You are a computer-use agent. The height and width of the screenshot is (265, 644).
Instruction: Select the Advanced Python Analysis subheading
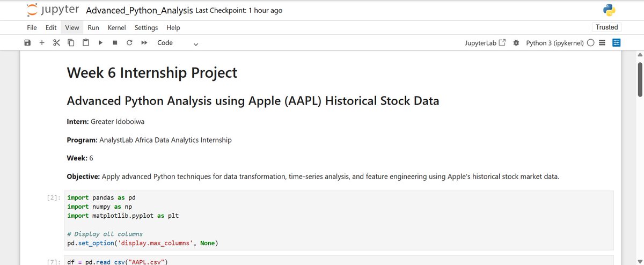click(x=253, y=100)
